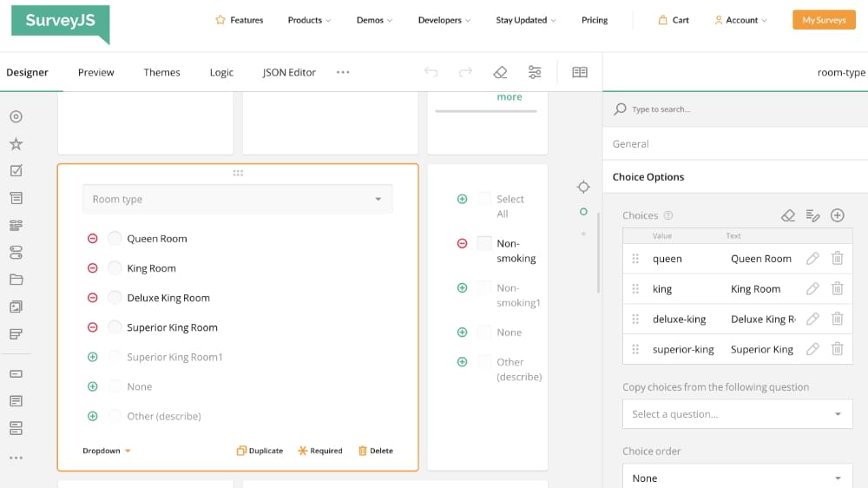This screenshot has height=488, width=868.
Task: Add Multi-Select Dropdown from toolbox
Action: (x=16, y=226)
